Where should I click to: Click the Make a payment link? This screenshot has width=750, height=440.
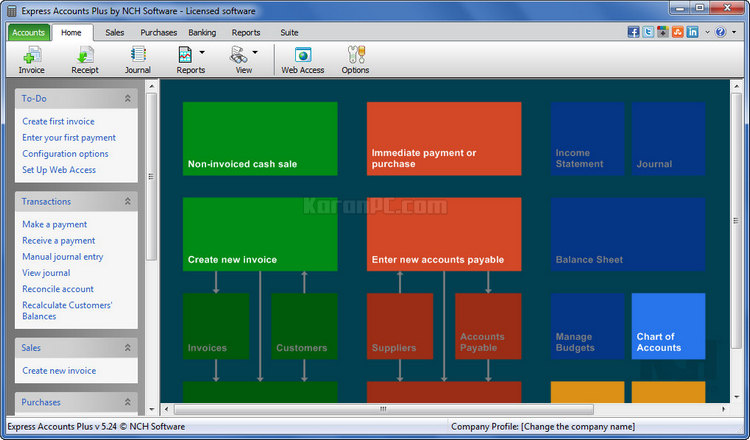click(x=55, y=224)
